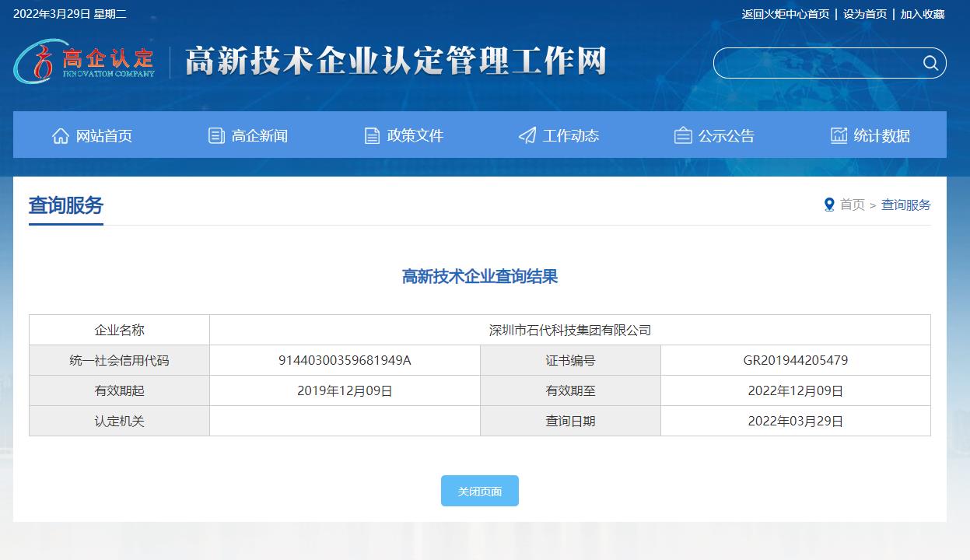Click the 首页 breadcrumb link

click(852, 205)
